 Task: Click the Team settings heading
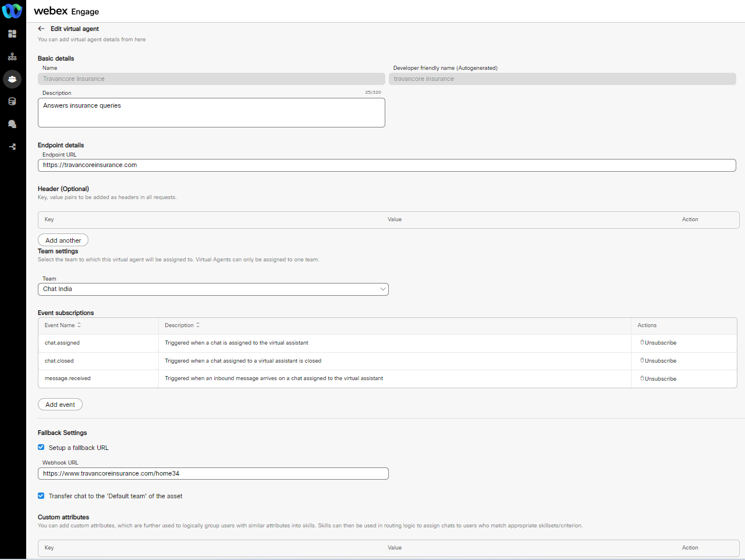coord(58,251)
